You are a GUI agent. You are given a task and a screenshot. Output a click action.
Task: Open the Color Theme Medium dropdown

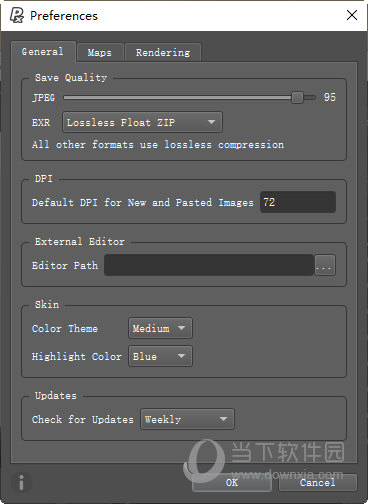click(160, 328)
